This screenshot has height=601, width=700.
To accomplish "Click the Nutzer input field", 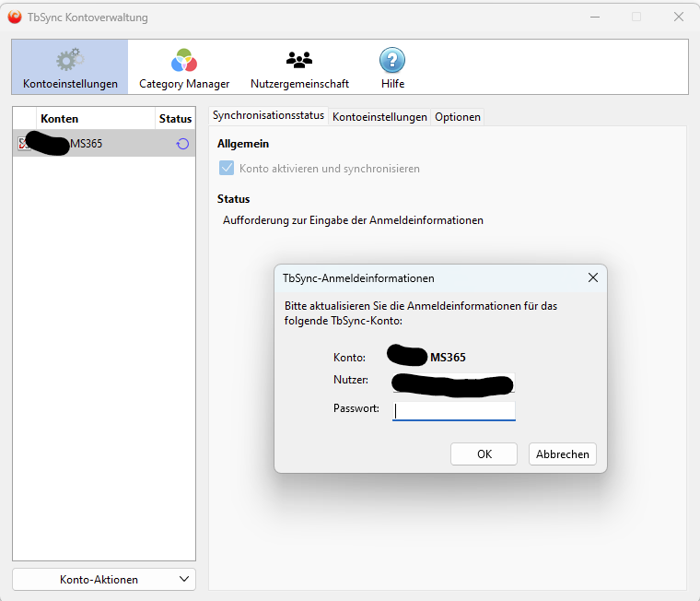I will pyautogui.click(x=454, y=383).
